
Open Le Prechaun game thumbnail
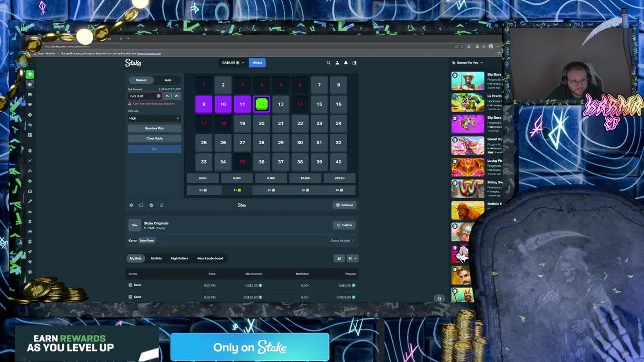coord(468,103)
